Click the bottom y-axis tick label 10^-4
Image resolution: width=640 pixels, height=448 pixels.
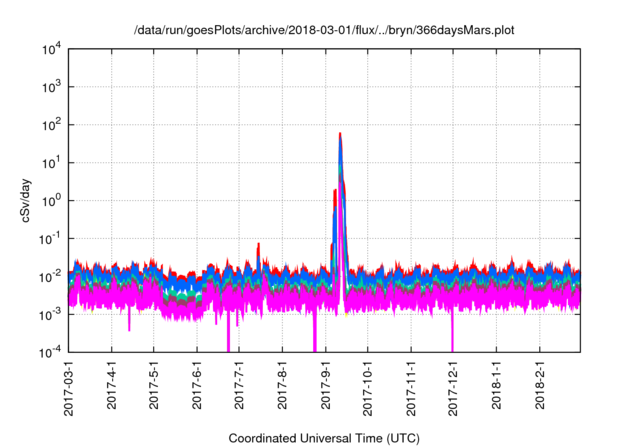(50, 352)
